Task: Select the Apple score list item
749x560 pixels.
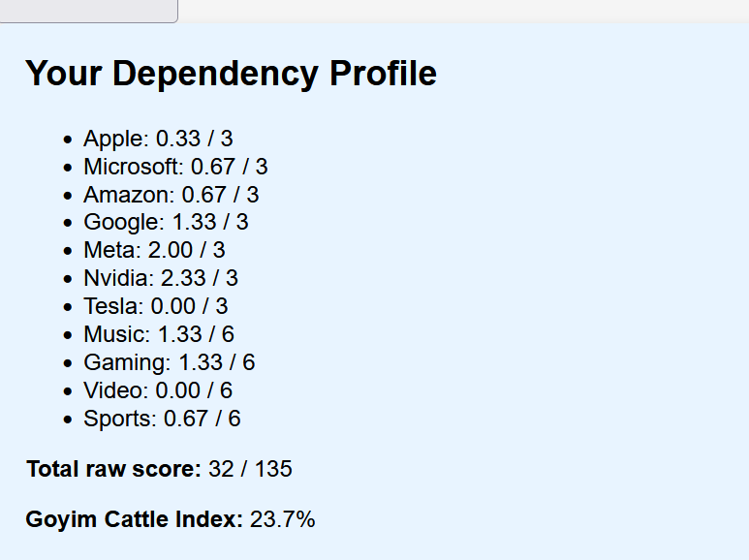Action: (x=158, y=139)
